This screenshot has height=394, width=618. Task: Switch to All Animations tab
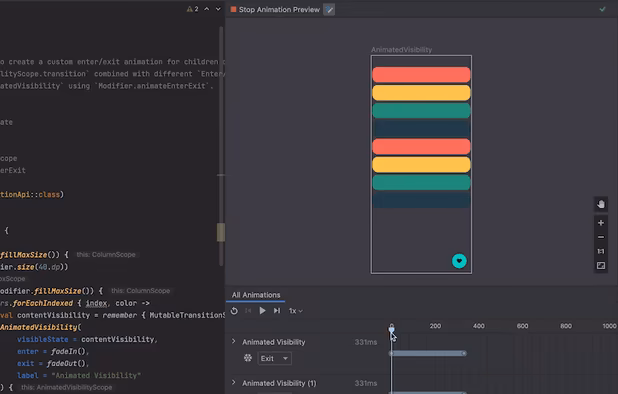coord(256,295)
